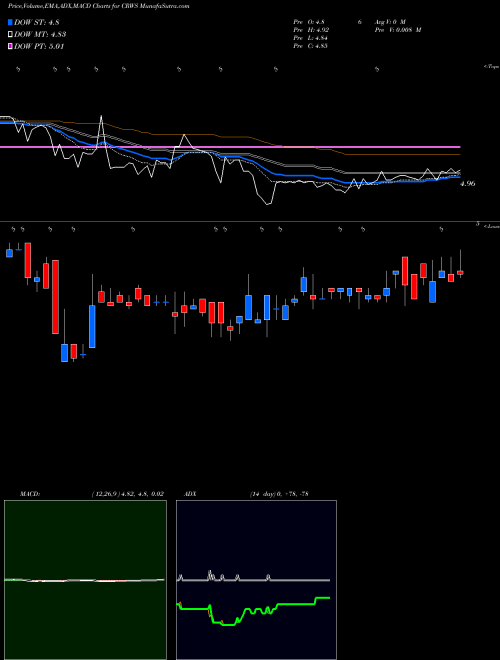The image size is (500, 660).
Task: Click the 'Pre L: 4.84' low value
Action: coord(311,38)
